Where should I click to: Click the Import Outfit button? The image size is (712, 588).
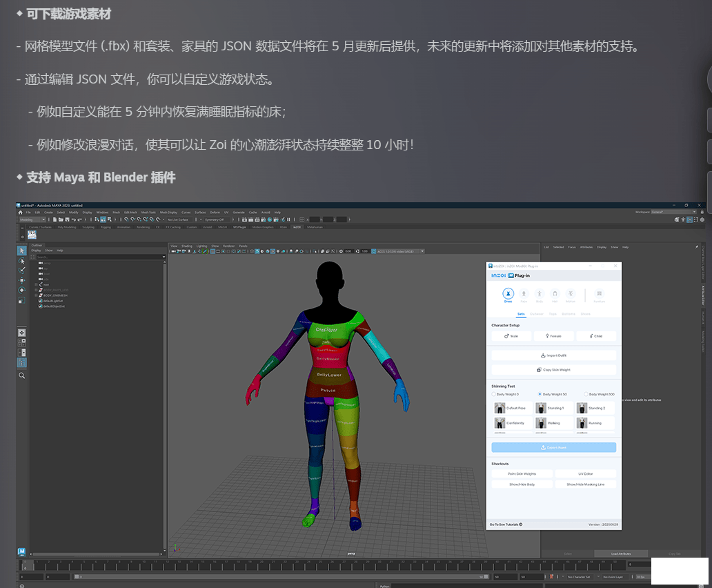[553, 355]
